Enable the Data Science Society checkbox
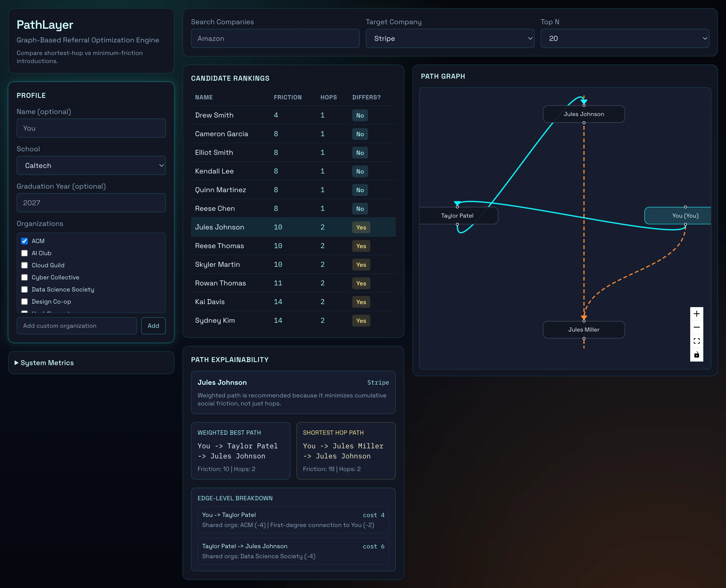 pos(24,290)
